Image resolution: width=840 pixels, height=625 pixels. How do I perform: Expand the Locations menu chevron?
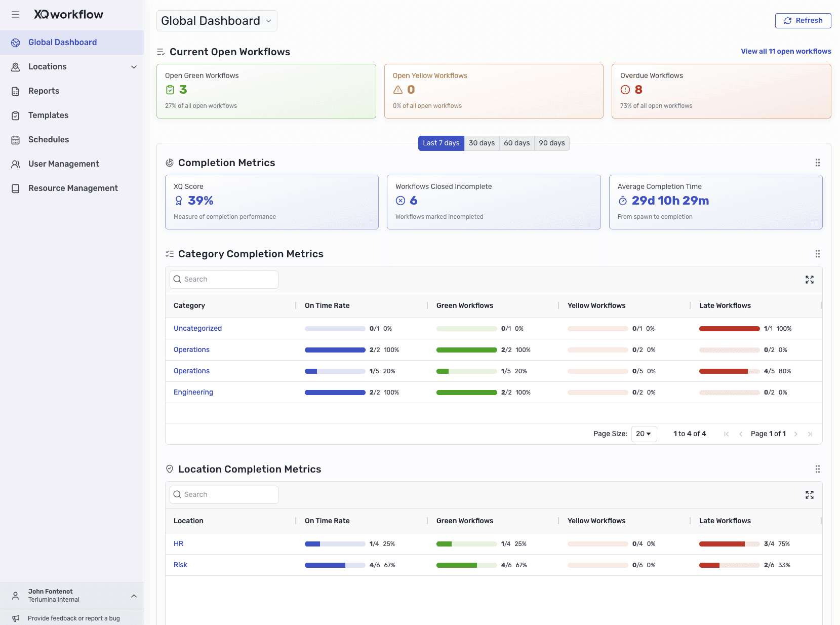point(134,66)
